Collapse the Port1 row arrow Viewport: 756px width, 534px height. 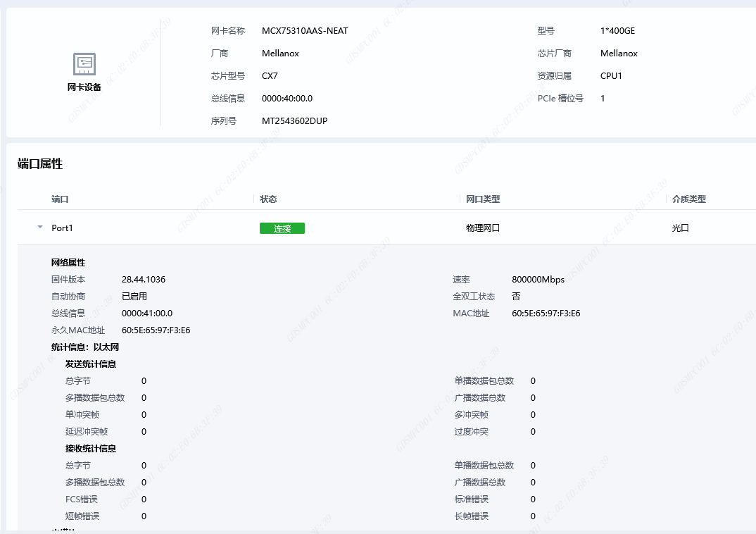point(40,228)
